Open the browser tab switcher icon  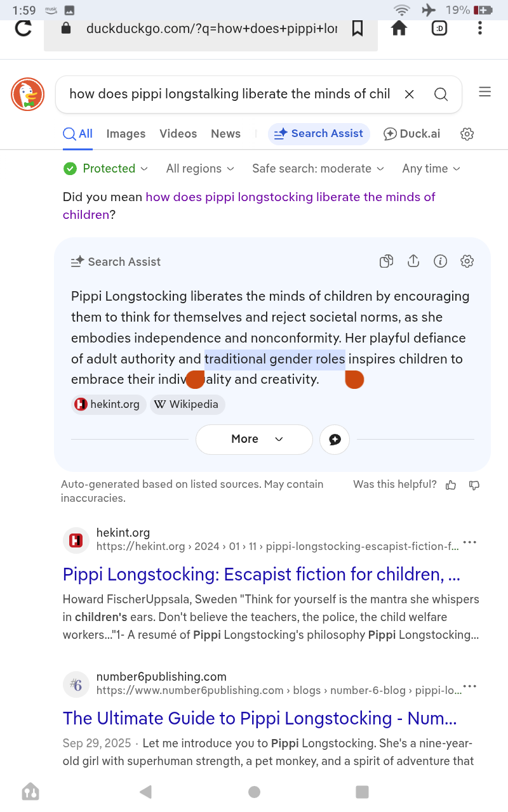pos(439,29)
